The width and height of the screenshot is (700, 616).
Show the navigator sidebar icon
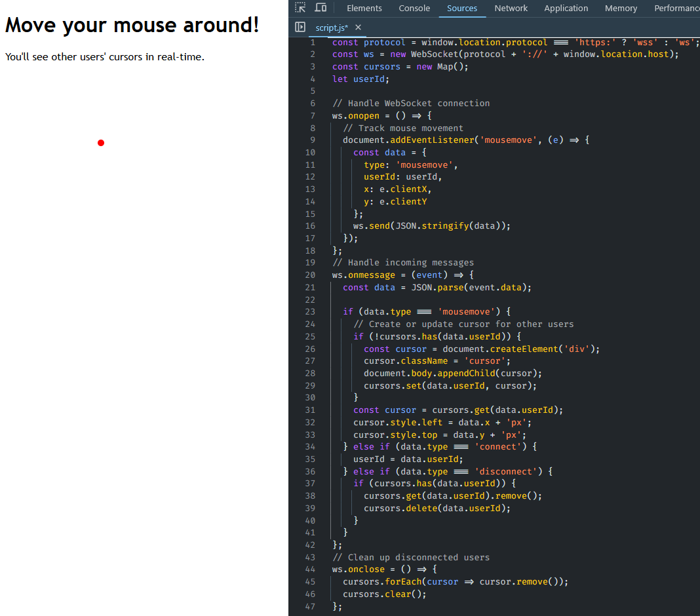click(x=300, y=28)
